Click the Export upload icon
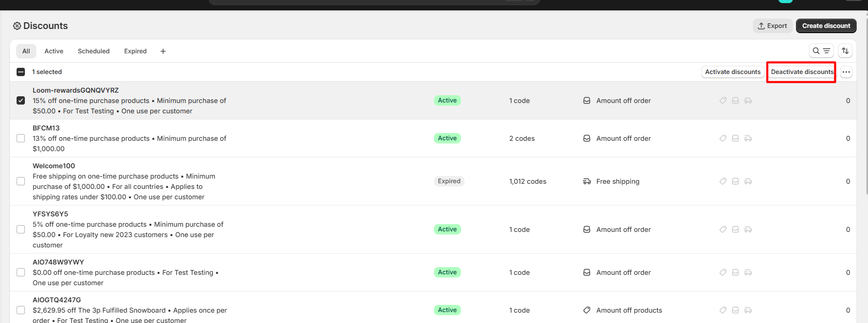The height and width of the screenshot is (323, 868). tap(761, 26)
